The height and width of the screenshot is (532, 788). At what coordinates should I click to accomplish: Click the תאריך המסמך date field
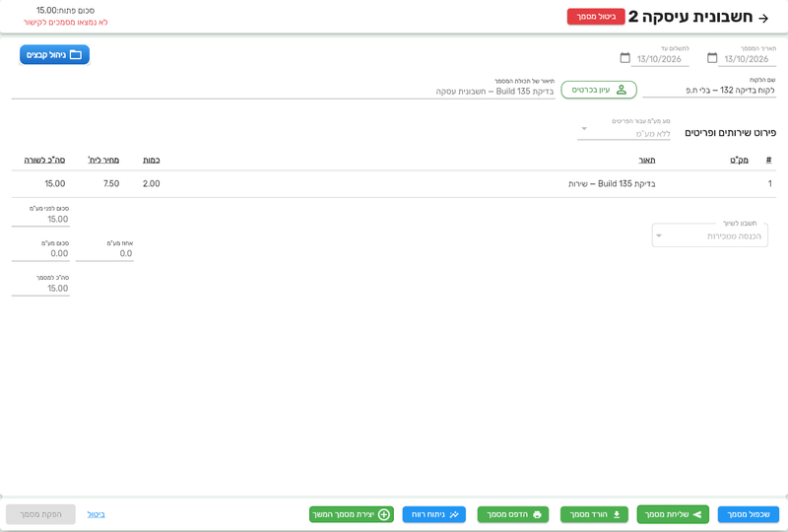747,59
